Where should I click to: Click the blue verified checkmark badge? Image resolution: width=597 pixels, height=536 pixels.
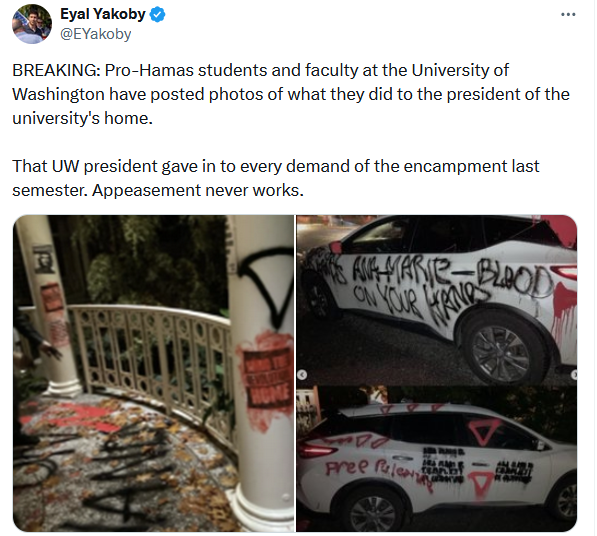point(157,14)
